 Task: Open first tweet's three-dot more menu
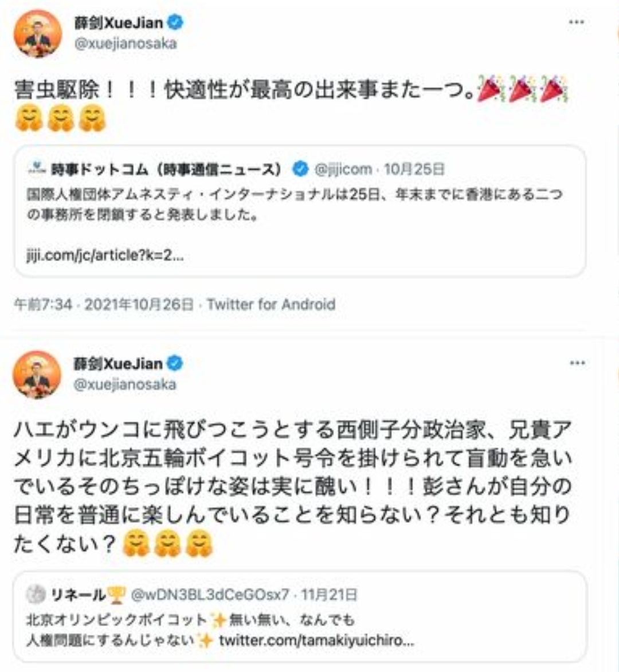click(x=576, y=22)
